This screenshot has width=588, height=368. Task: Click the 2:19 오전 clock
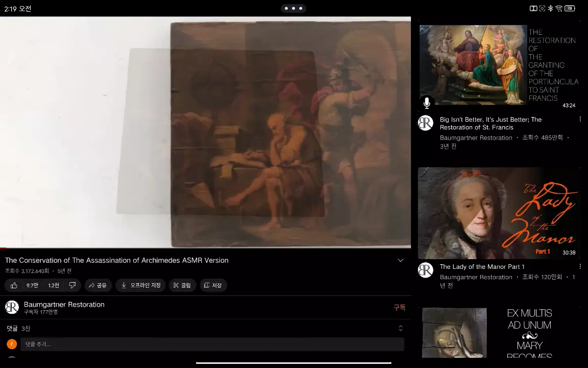tap(18, 9)
